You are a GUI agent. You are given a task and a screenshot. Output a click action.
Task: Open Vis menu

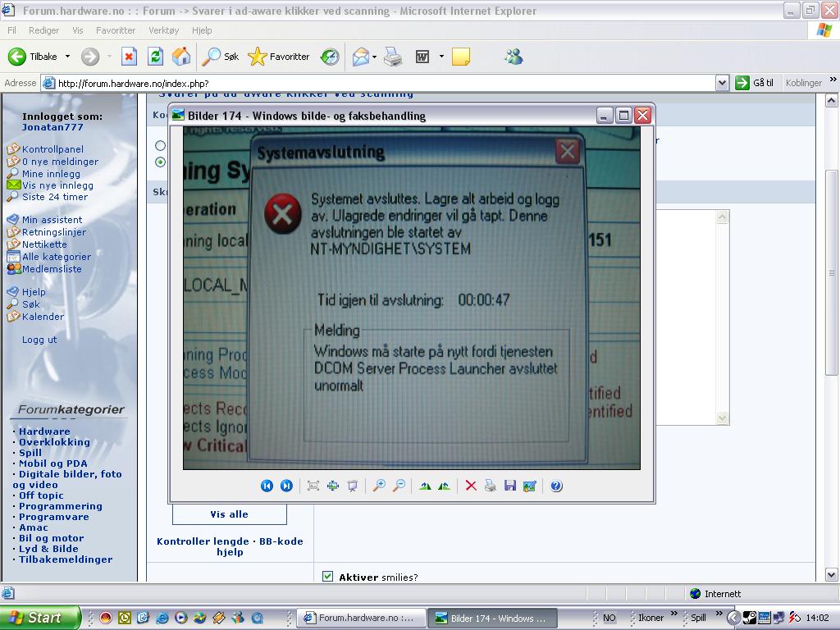[x=78, y=30]
